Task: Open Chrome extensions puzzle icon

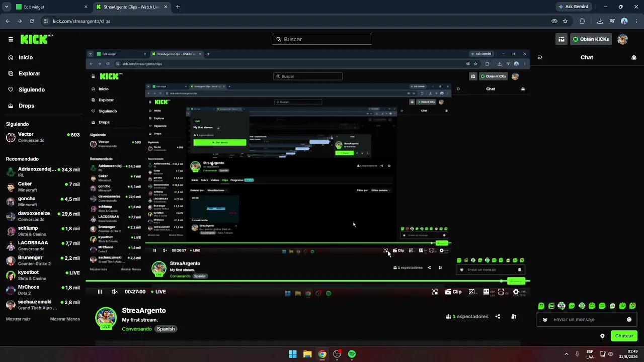Action: (582, 21)
